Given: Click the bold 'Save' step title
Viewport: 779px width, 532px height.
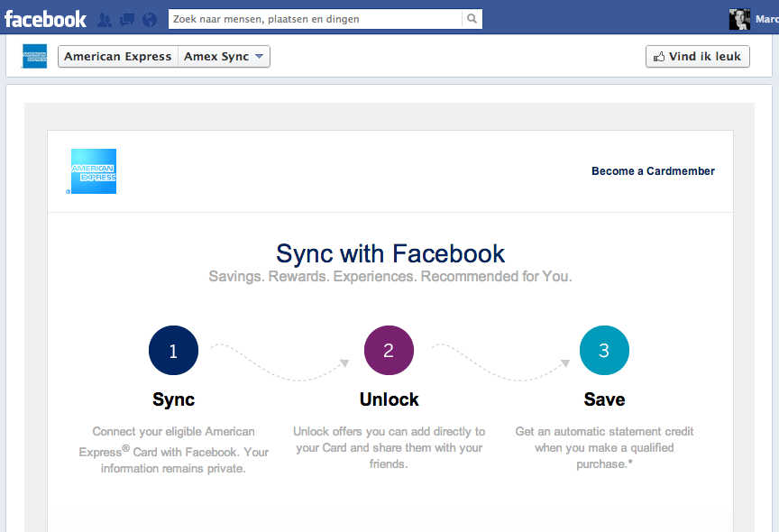Looking at the screenshot, I should [604, 399].
